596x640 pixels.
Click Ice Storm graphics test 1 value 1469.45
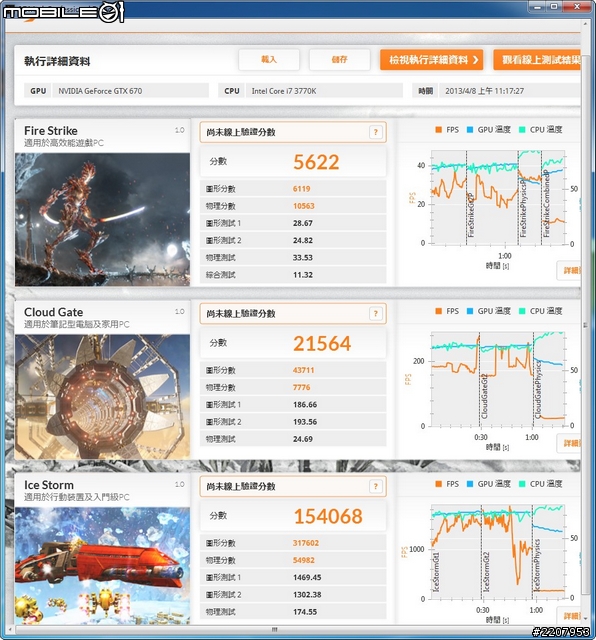[x=307, y=577]
